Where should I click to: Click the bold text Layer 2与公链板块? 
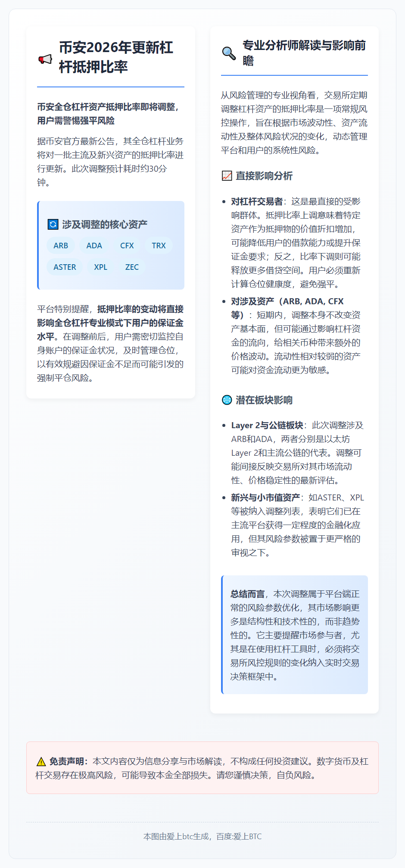[x=267, y=425]
